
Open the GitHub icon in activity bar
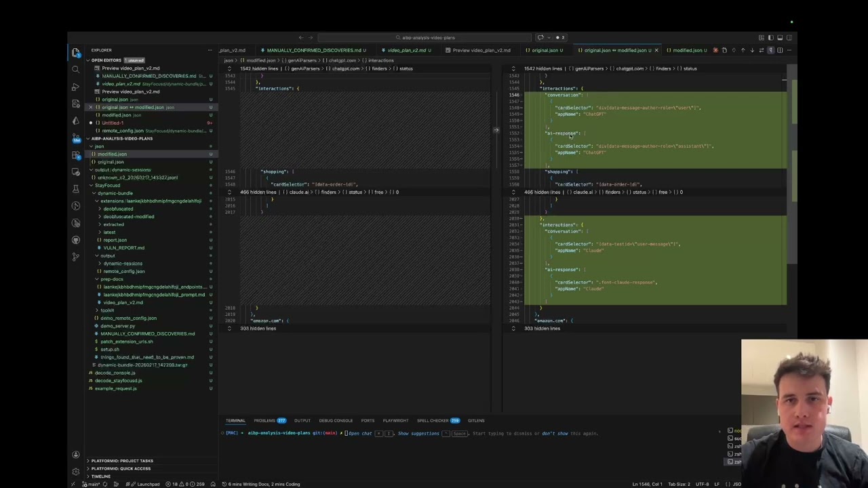[x=76, y=240]
